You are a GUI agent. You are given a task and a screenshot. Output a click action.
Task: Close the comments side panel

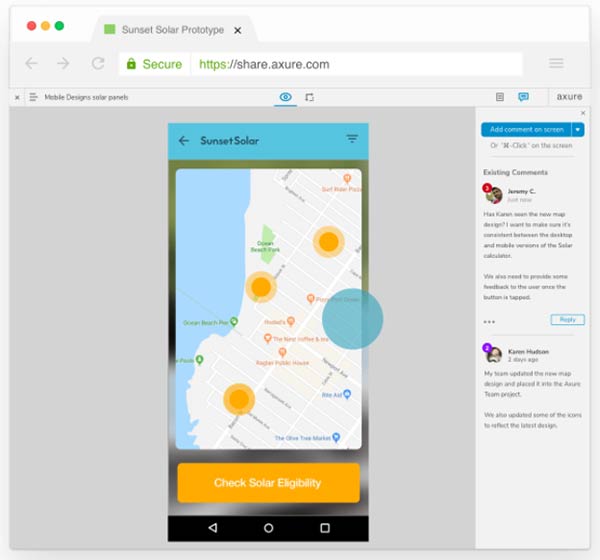click(583, 113)
